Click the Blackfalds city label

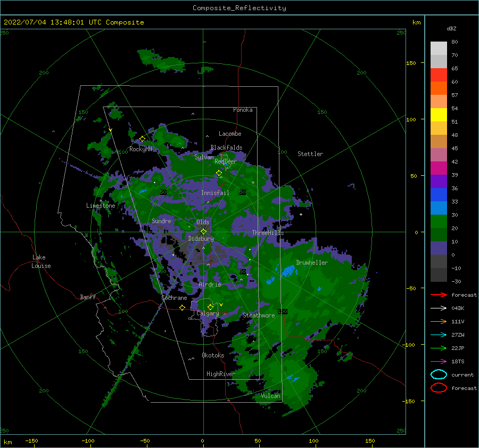tap(226, 148)
